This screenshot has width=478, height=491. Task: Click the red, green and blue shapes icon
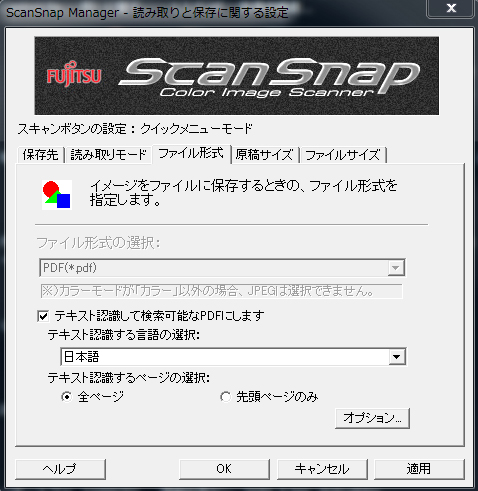point(57,195)
